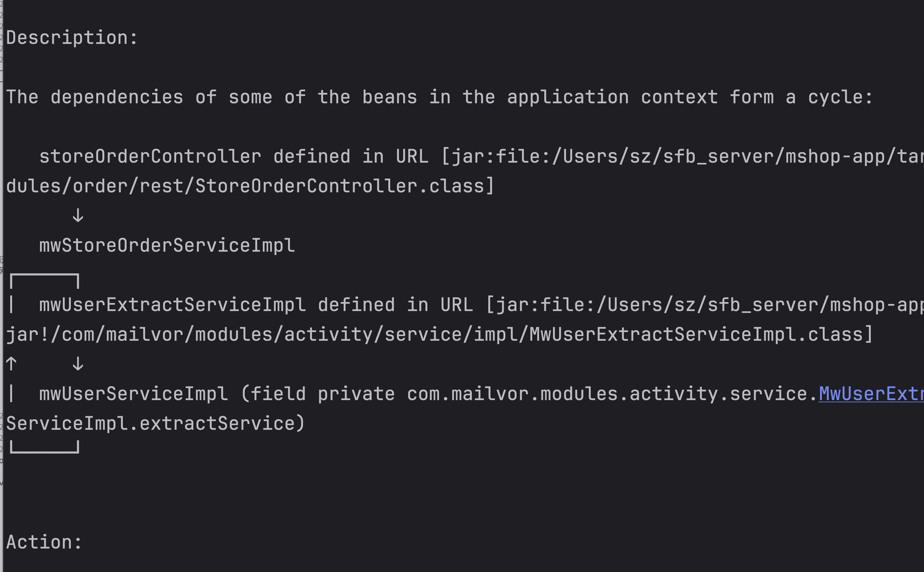This screenshot has height=572, width=924.
Task: Click the ServiceImpl.extractService field text
Action: (x=155, y=423)
